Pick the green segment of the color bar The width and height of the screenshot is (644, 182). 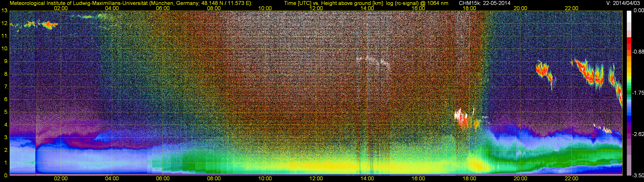click(629, 92)
